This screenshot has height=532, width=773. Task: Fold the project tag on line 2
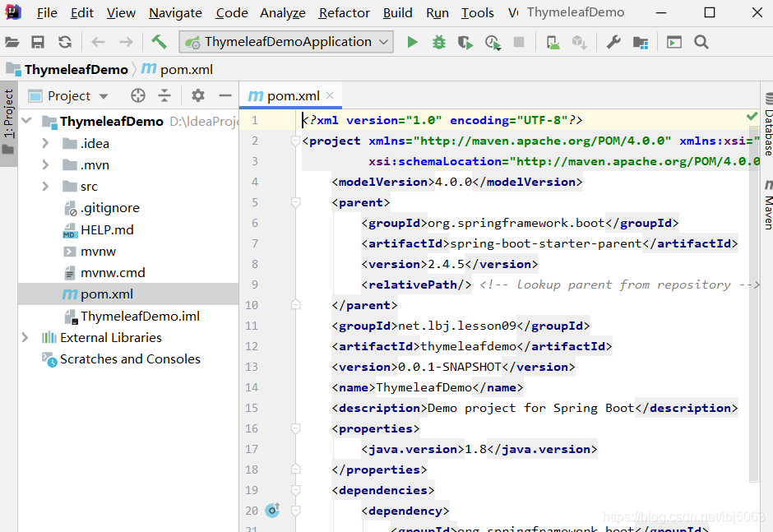[x=295, y=141]
